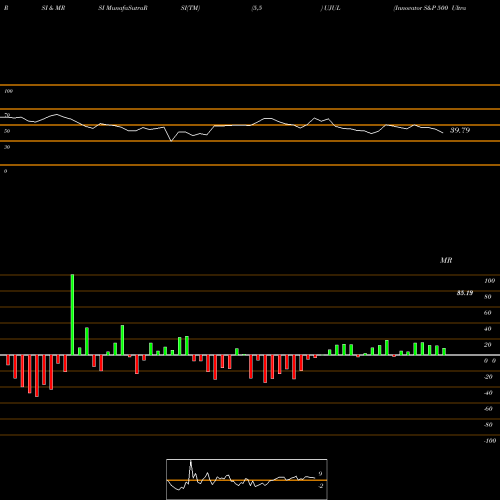500x500 pixels.
Task: Click the RSI value 39.79 label
Action: pos(460,130)
